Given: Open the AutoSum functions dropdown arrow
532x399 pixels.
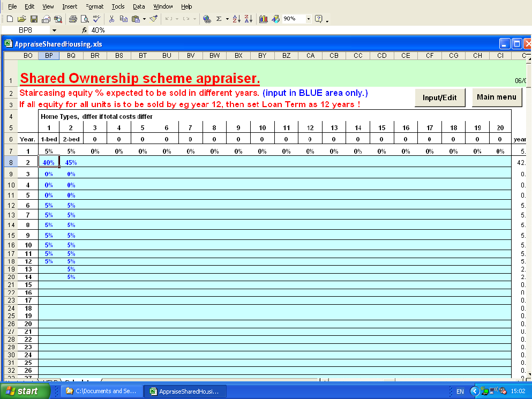Looking at the screenshot, I should tap(227, 19).
